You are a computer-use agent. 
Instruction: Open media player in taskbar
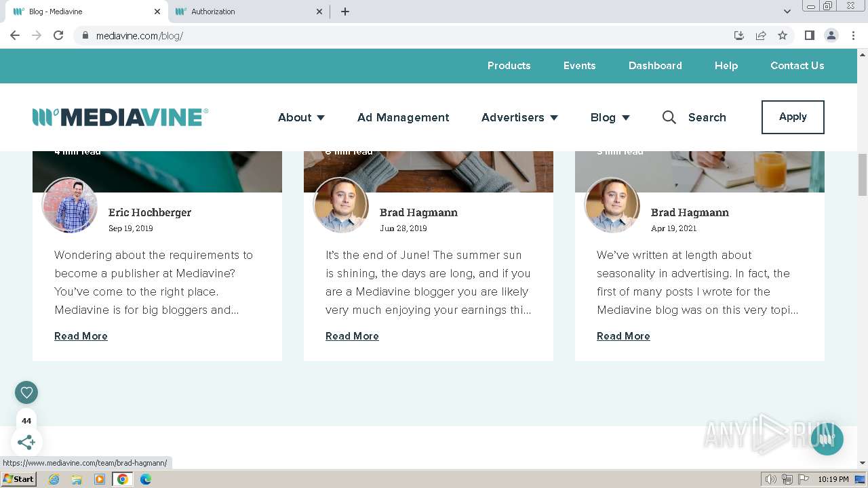pyautogui.click(x=100, y=479)
